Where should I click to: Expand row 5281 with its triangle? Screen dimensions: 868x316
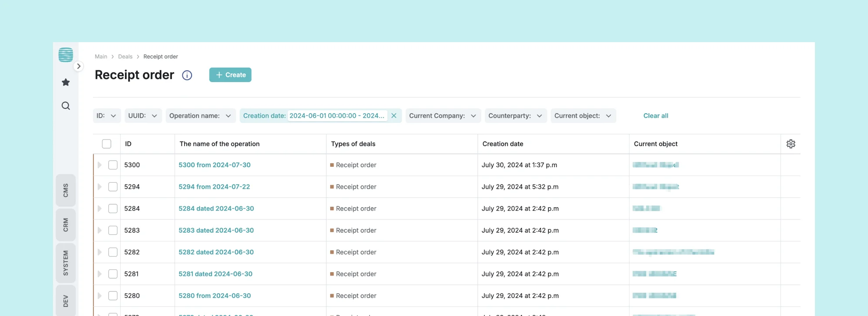click(x=100, y=274)
